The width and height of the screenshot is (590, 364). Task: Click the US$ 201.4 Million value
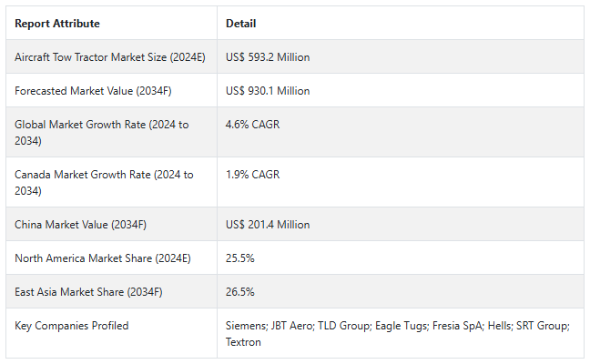pyautogui.click(x=268, y=225)
